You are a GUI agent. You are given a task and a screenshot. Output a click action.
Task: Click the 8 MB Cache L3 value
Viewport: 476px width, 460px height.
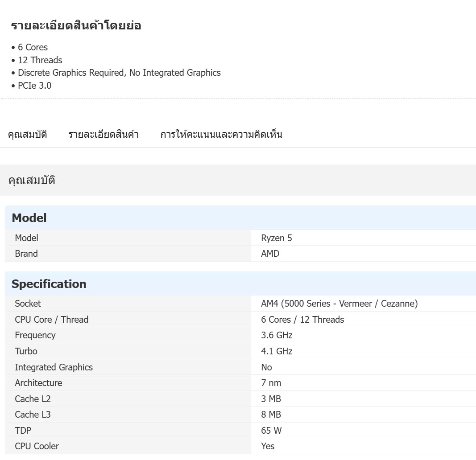271,415
